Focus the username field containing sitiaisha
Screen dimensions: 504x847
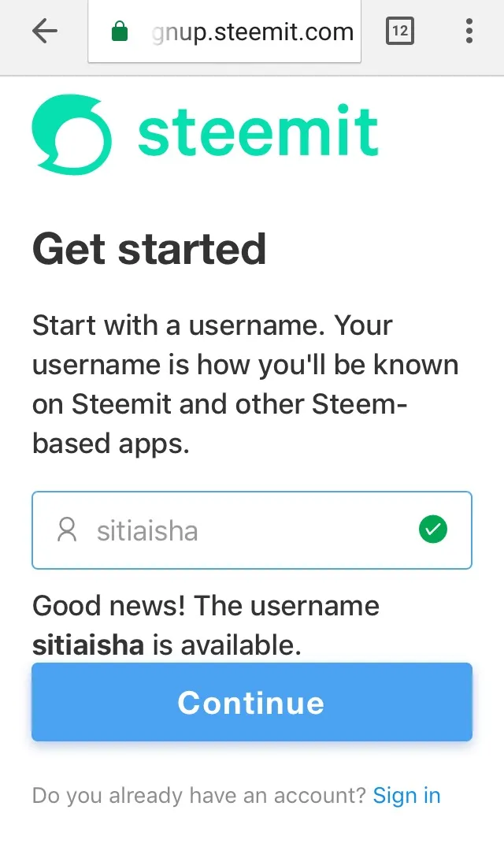[x=252, y=530]
